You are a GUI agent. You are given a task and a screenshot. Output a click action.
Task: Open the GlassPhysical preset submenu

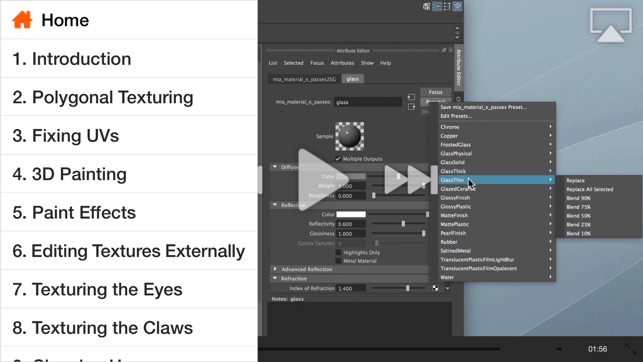(496, 153)
